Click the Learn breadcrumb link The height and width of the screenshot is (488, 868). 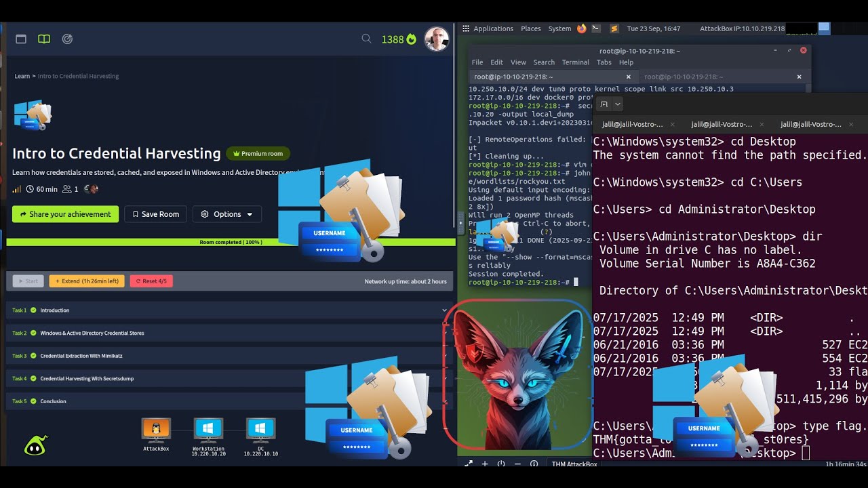click(x=22, y=76)
